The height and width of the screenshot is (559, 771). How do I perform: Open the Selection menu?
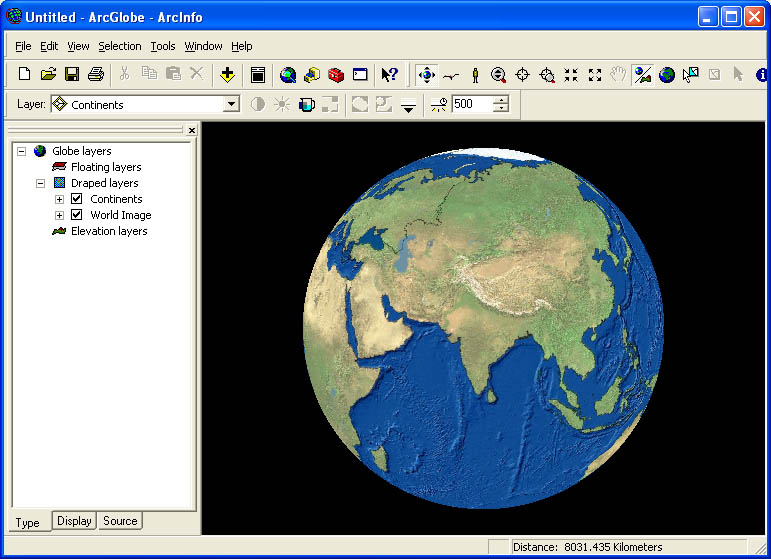pos(119,46)
